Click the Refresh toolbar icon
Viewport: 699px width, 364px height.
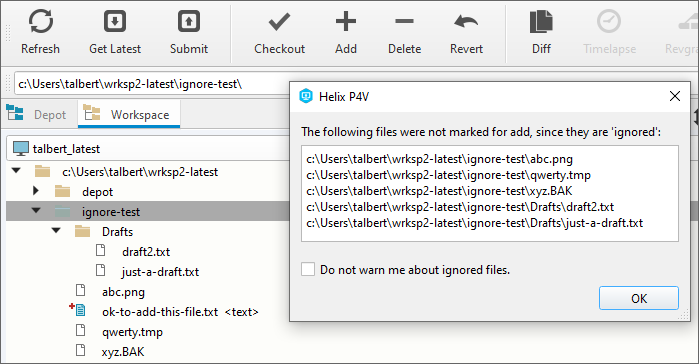point(41,21)
